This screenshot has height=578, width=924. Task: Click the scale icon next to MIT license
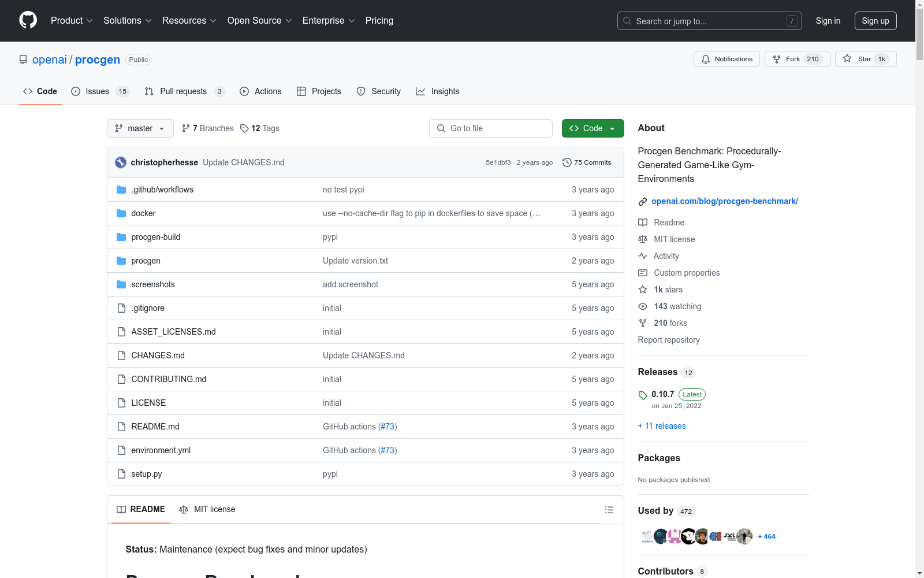click(x=643, y=239)
